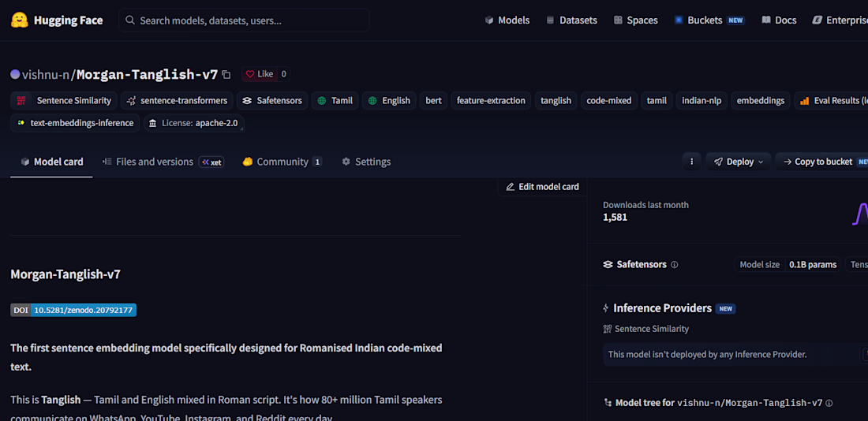Click the Morgan-Tanglish-v7 heading
868x421 pixels.
[x=65, y=274]
